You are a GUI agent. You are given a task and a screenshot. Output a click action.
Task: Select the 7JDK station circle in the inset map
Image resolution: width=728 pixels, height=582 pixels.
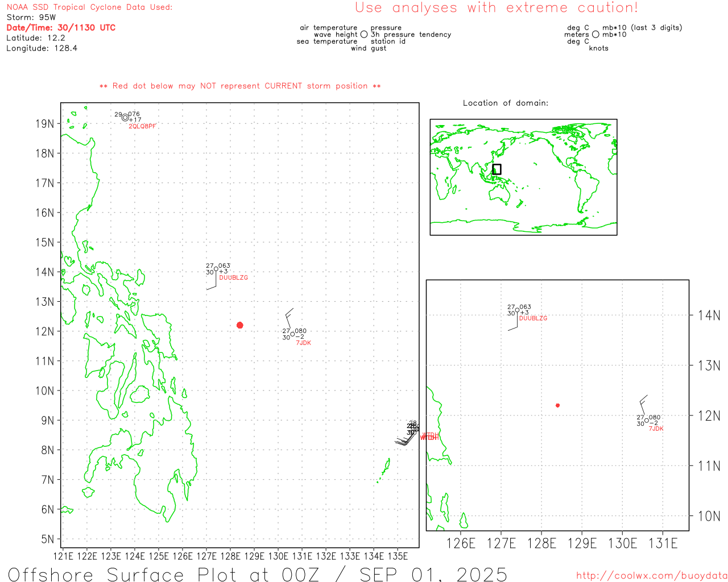click(647, 421)
